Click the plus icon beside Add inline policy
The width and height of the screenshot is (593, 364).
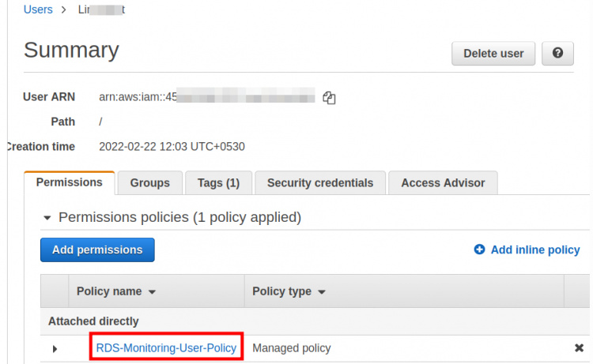[x=479, y=250]
